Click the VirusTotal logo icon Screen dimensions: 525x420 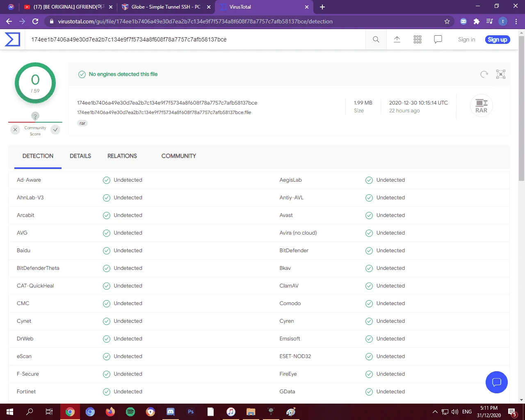point(12,39)
